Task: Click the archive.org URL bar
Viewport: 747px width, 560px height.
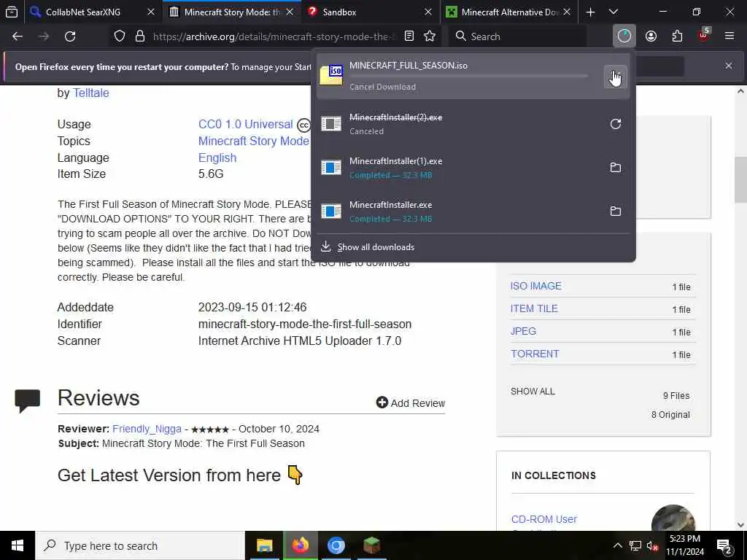Action: tap(274, 36)
